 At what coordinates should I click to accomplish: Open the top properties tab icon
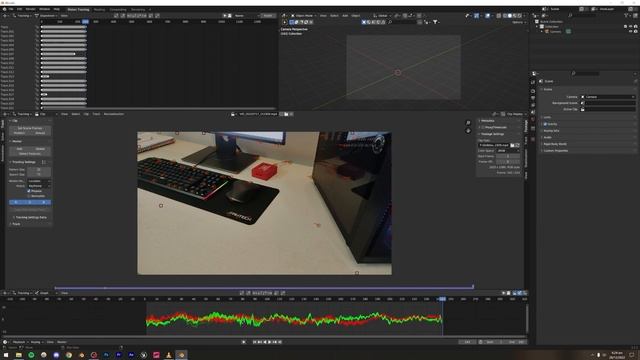point(533,82)
